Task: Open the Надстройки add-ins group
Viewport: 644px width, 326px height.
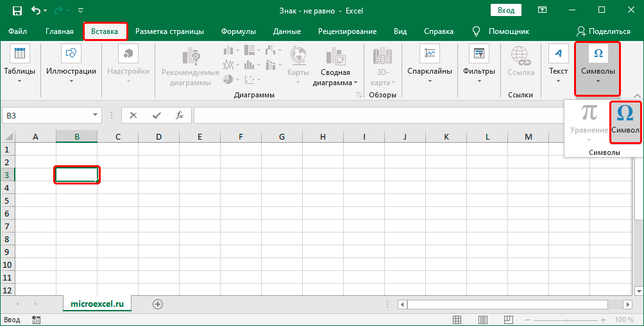Action: pyautogui.click(x=128, y=65)
